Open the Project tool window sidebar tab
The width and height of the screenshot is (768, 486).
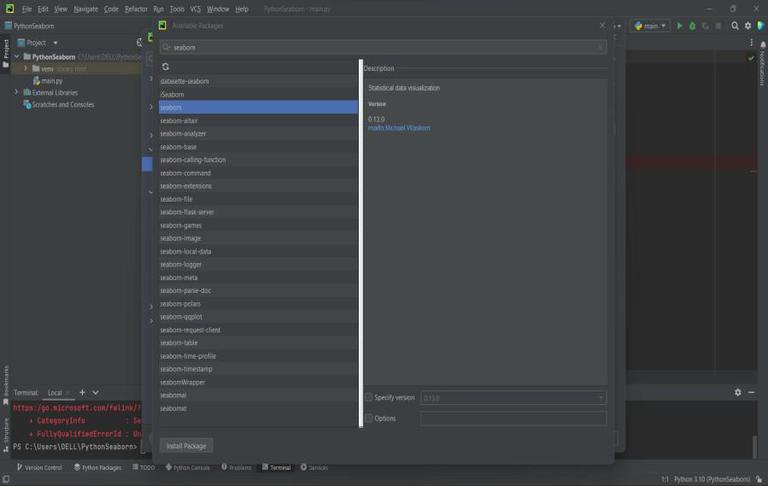tap(6, 52)
